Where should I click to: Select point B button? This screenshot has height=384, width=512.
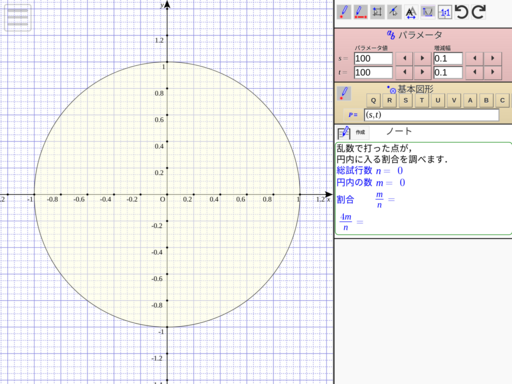[486, 100]
